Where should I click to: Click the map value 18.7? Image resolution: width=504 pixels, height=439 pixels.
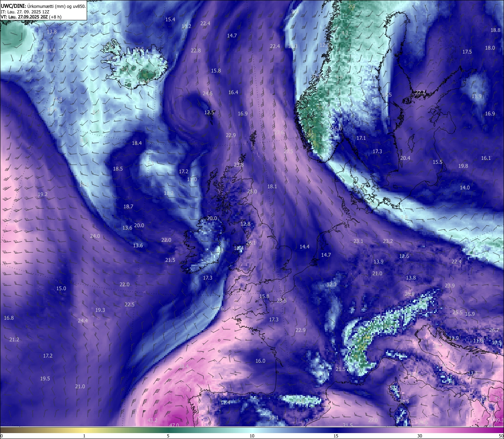[128, 206]
